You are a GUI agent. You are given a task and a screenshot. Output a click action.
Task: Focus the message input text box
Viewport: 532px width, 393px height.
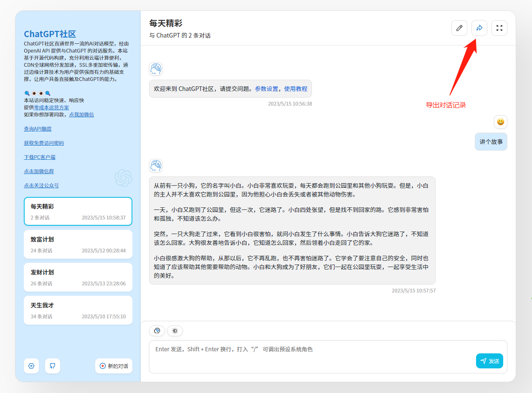point(328,357)
